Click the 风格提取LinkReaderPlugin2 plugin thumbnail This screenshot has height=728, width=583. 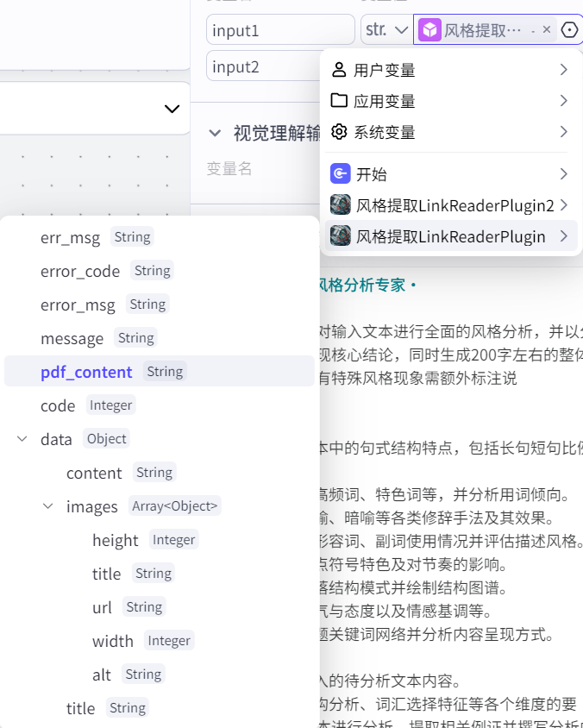click(x=340, y=205)
